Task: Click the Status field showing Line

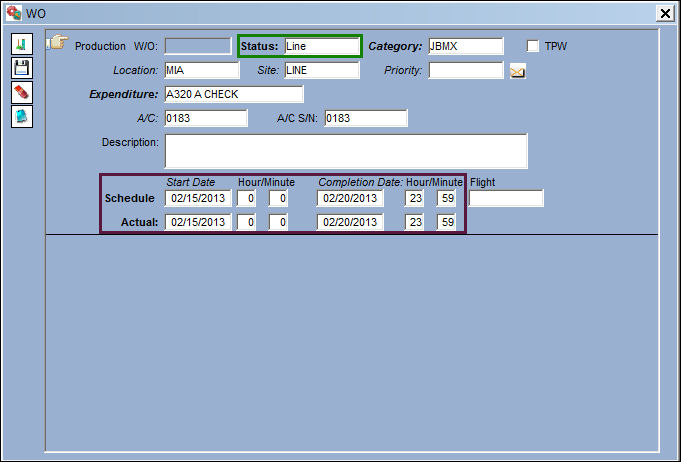Action: [x=322, y=46]
